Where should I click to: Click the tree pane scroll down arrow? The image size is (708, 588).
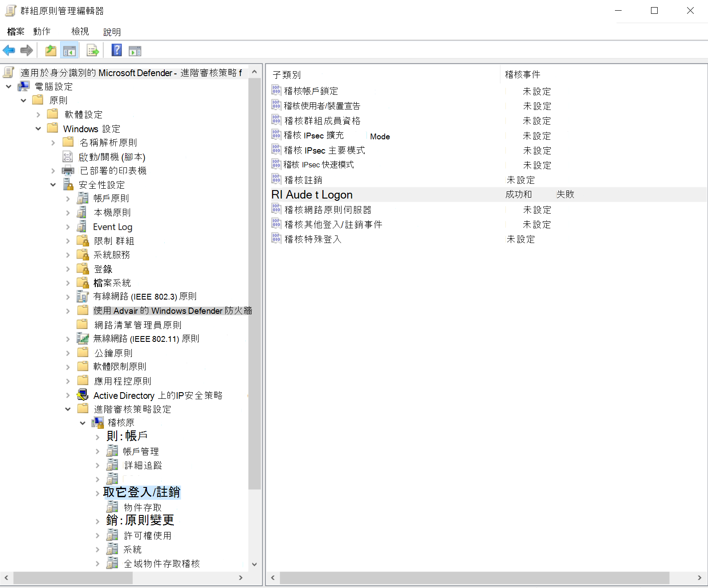[x=255, y=564]
